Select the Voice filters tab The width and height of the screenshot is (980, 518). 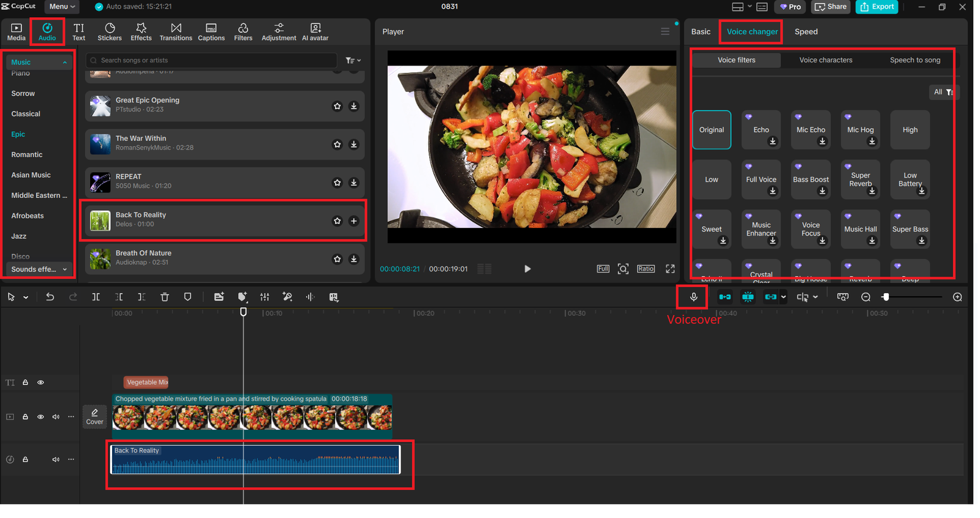(736, 60)
